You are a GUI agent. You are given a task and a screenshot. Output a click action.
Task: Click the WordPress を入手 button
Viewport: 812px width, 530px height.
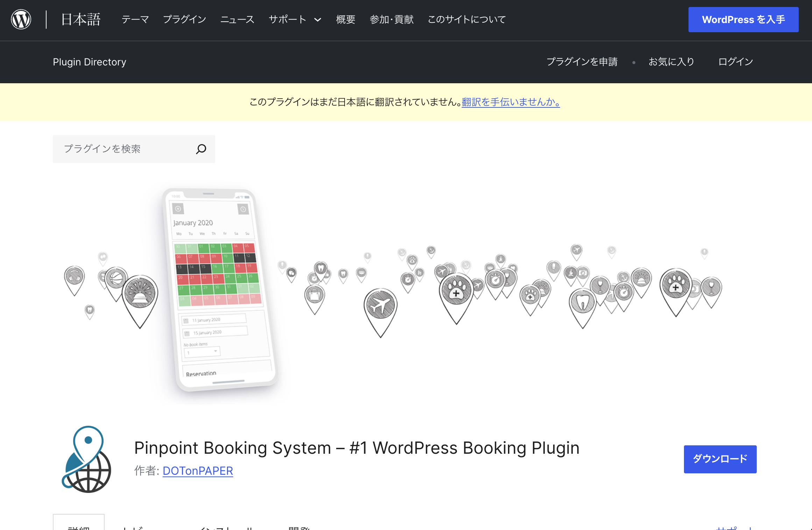click(x=743, y=20)
